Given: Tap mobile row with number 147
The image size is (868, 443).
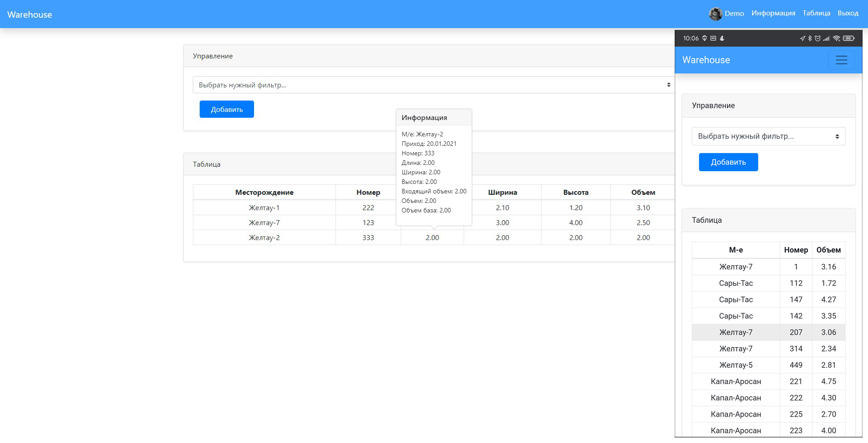Looking at the screenshot, I should (768, 300).
